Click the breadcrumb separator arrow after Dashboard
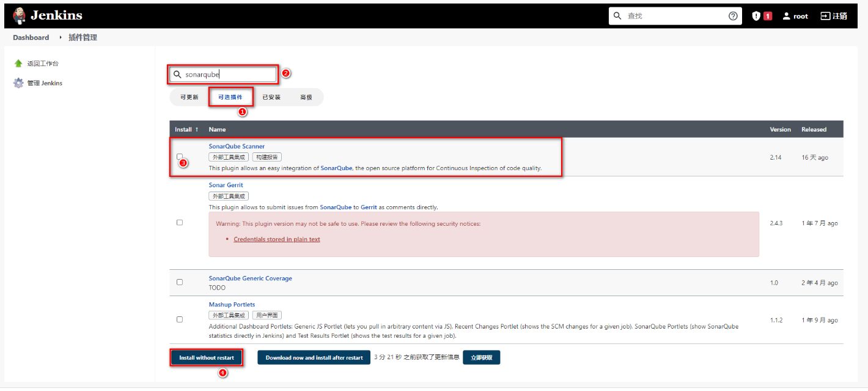Viewport: 868px width, 391px height. coord(61,37)
